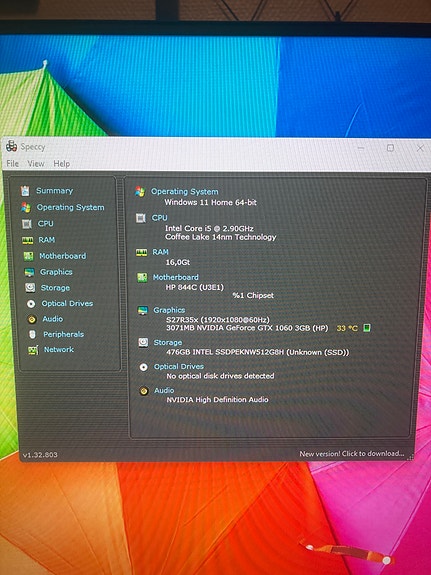This screenshot has height=575, width=431.
Task: Click the RAM module icon in the sidebar
Action: pyautogui.click(x=28, y=240)
